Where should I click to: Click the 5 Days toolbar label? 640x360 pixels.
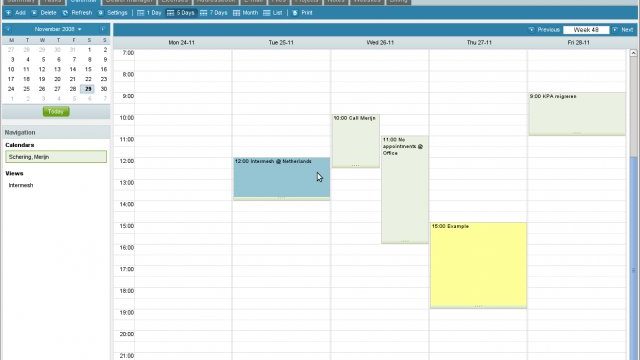(x=185, y=13)
